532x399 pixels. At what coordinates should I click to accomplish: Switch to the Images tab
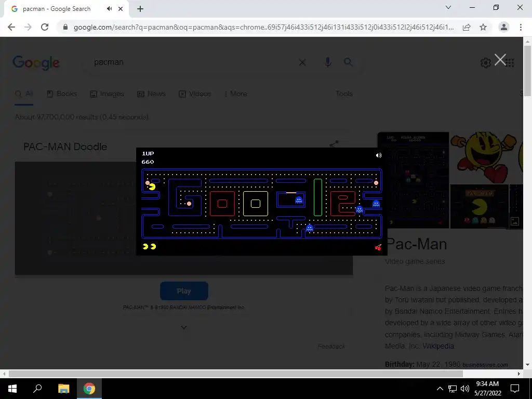[107, 94]
